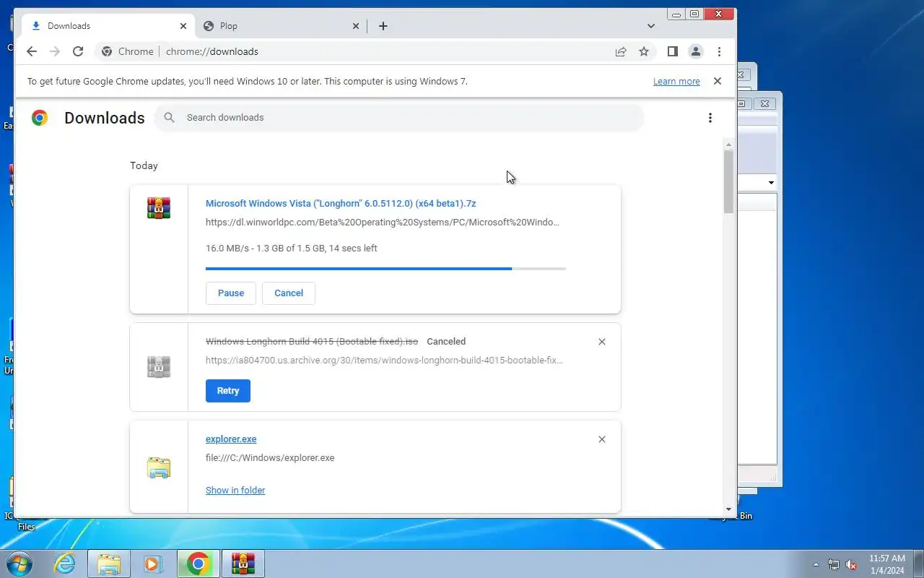Bookmark this tab with the star icon
Viewport: 924px width, 578px height.
pos(644,51)
